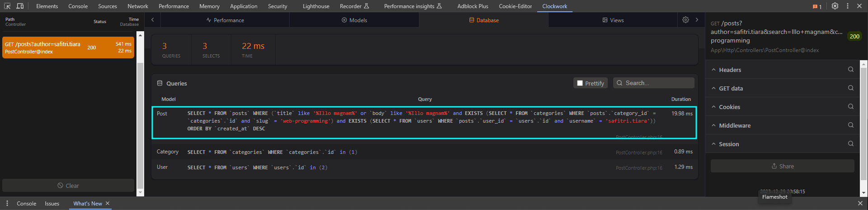
Task: Select the GET /posts request entry
Action: point(68,48)
